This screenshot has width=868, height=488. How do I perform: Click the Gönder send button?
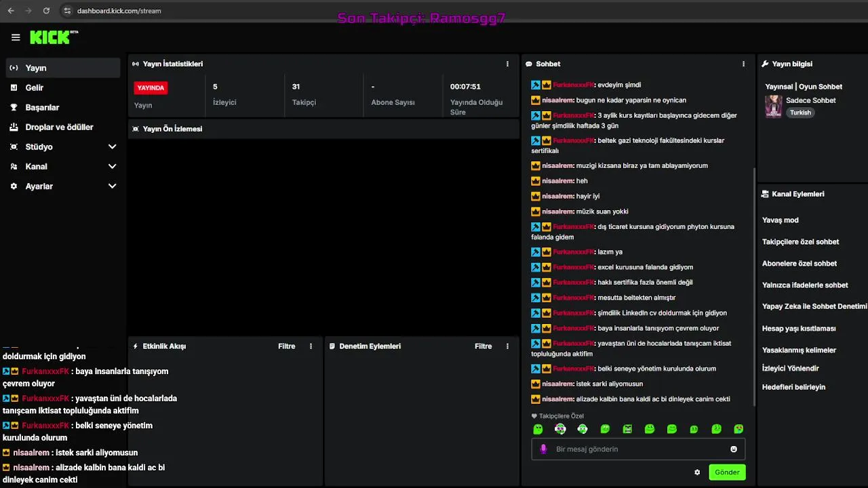click(727, 472)
